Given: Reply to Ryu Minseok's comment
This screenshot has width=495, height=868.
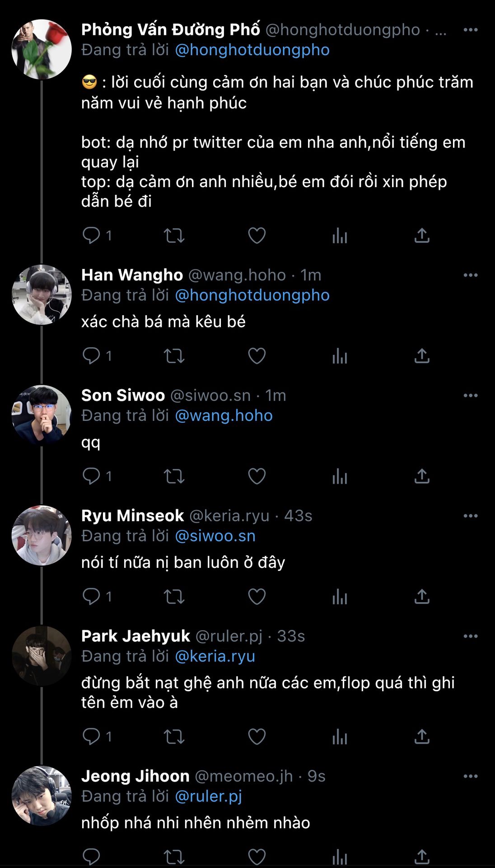Looking at the screenshot, I should 91,596.
